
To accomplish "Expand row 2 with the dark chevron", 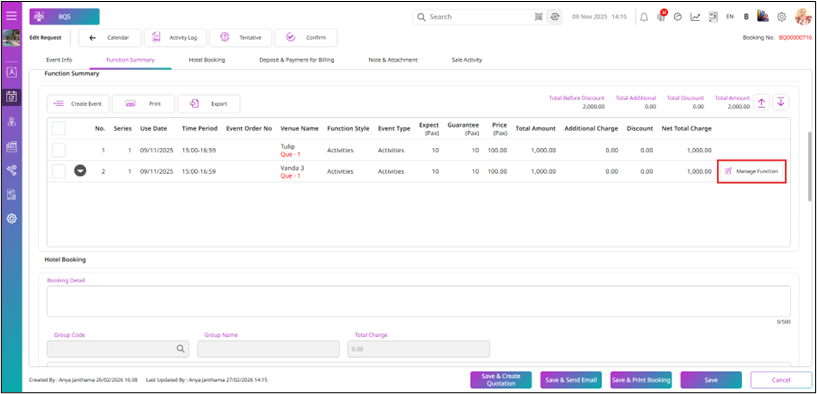I will (x=80, y=171).
